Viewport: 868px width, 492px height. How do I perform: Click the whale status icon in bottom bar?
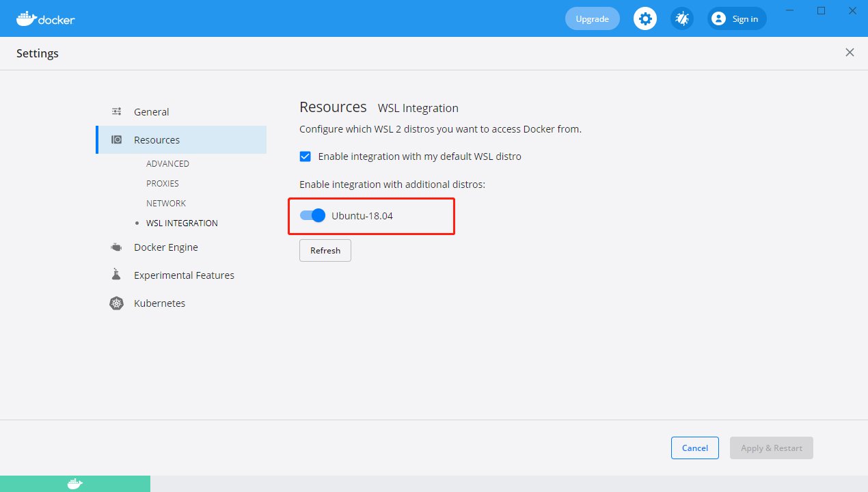click(75, 484)
